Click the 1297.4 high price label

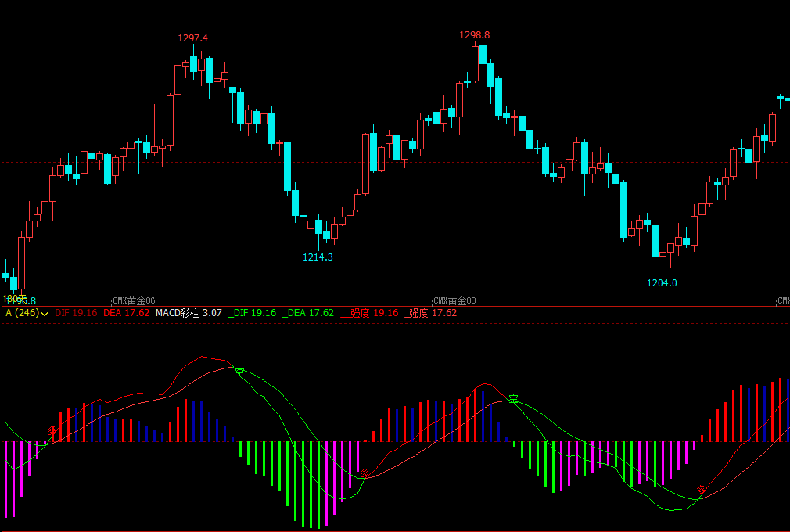[192, 38]
